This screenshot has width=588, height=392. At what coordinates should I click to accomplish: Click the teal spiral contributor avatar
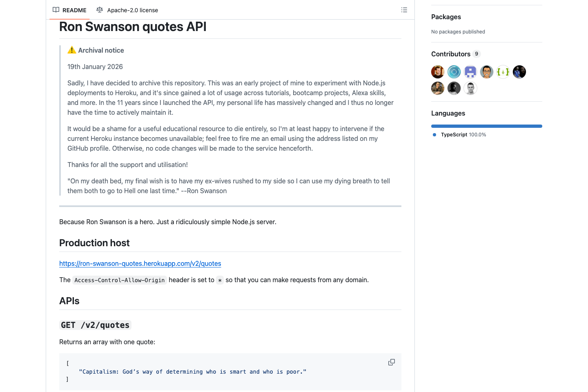(454, 71)
